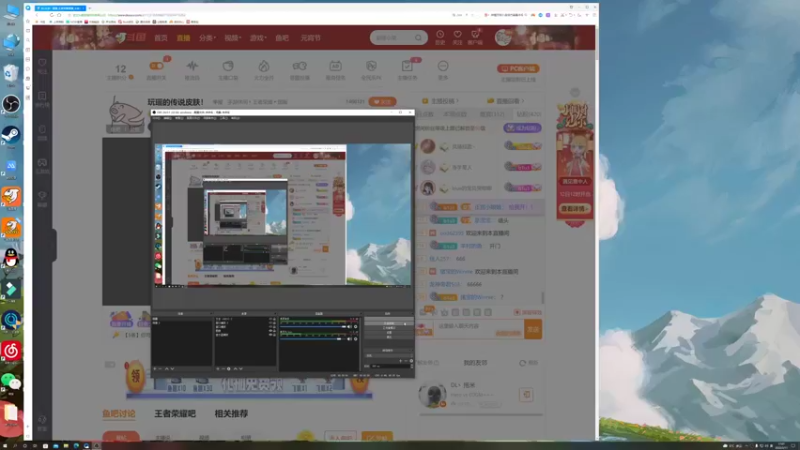Expand the left sidebar collapse handle

tap(54, 245)
